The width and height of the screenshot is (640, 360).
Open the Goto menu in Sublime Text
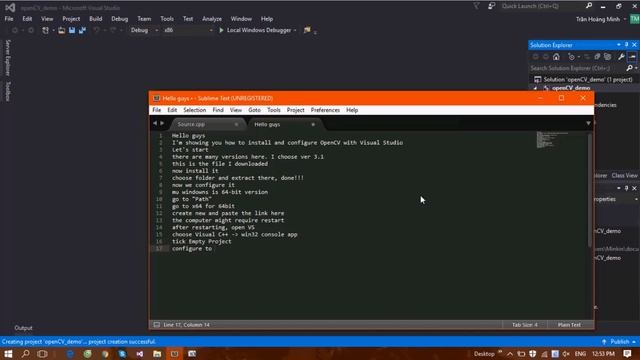[x=254, y=110]
